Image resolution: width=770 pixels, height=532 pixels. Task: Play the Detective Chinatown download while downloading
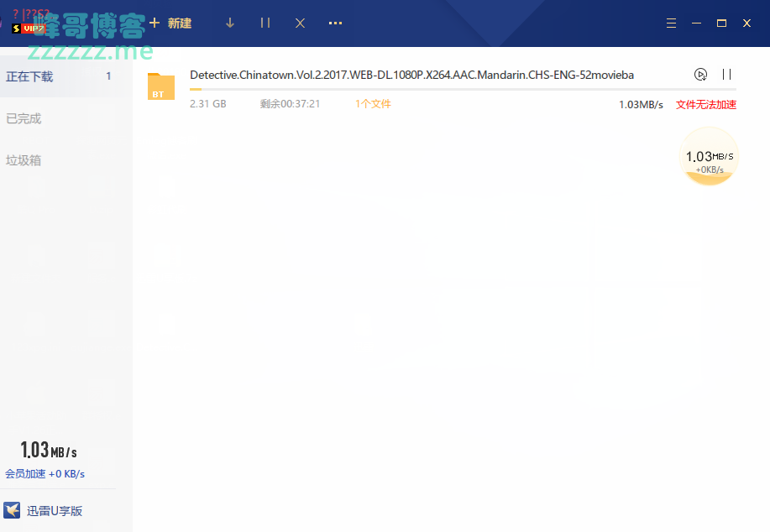tap(700, 75)
